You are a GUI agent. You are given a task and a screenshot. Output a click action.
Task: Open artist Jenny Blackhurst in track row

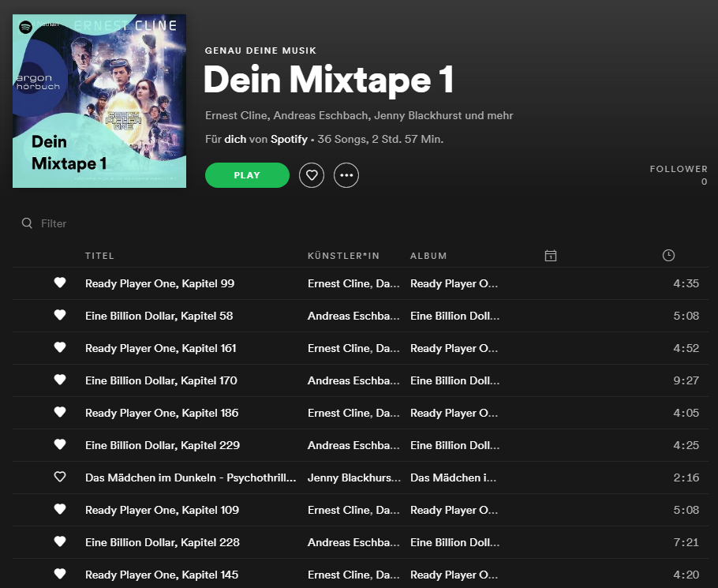pyautogui.click(x=354, y=478)
